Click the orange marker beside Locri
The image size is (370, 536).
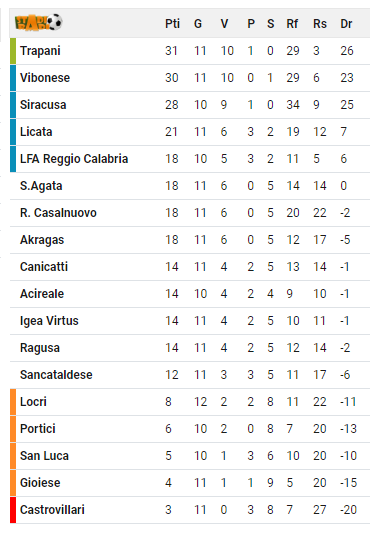[13, 402]
